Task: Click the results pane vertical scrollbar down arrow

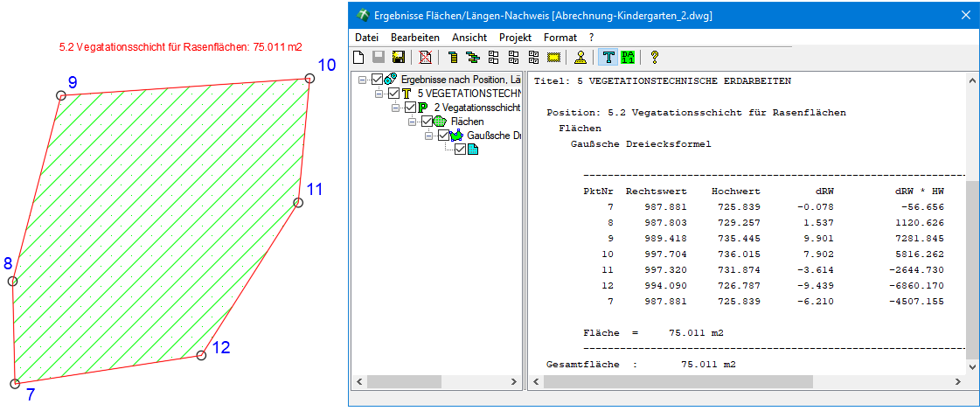Action: [971, 368]
